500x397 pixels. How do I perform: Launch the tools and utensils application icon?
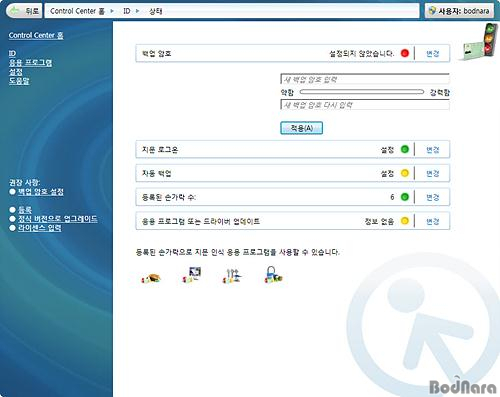click(x=232, y=276)
